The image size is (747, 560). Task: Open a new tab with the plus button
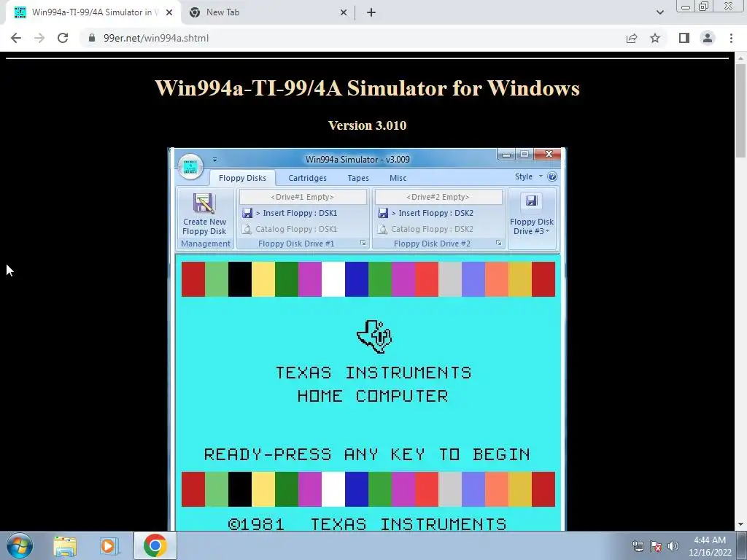click(371, 12)
